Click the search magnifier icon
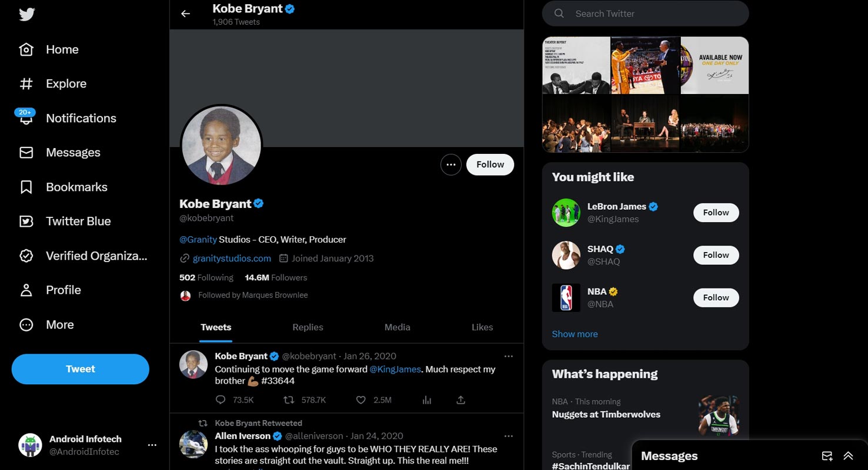868x470 pixels. click(559, 14)
